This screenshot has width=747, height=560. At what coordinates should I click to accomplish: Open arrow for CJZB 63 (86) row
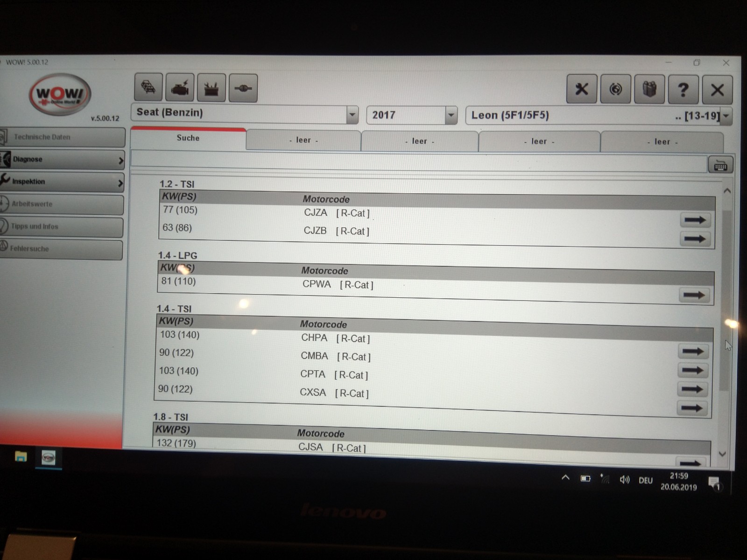click(x=695, y=238)
